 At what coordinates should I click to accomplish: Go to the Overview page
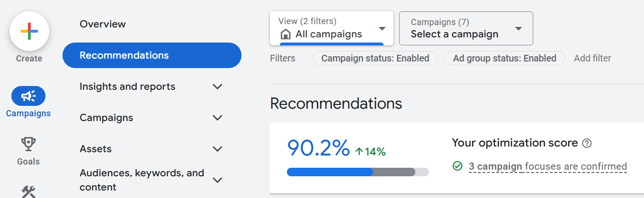coord(103,24)
